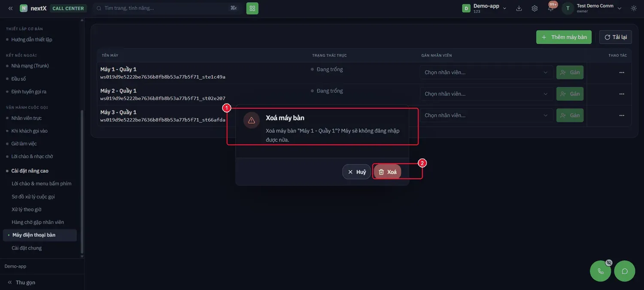Image resolution: width=644 pixels, height=290 pixels.
Task: Open Nhân viên trực in sidebar
Action: [27, 118]
